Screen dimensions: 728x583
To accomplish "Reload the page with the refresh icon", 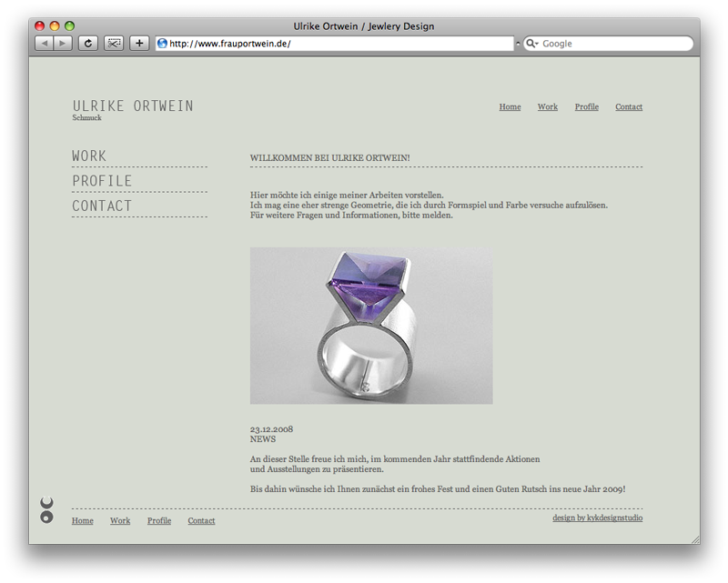I will point(87,43).
